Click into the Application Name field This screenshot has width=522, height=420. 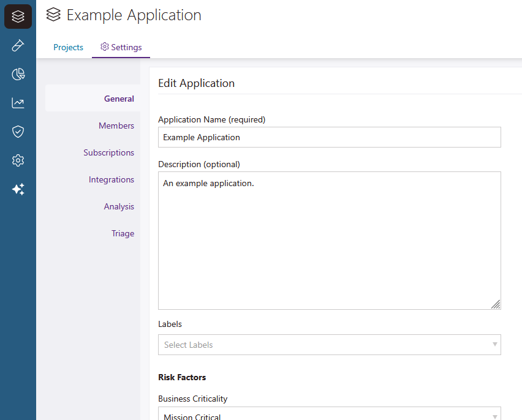329,137
